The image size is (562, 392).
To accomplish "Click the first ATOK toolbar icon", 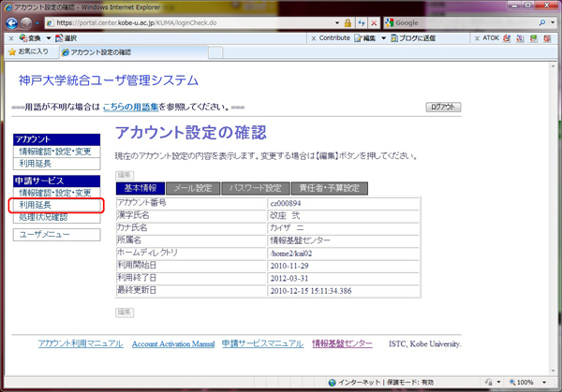I will pos(507,38).
